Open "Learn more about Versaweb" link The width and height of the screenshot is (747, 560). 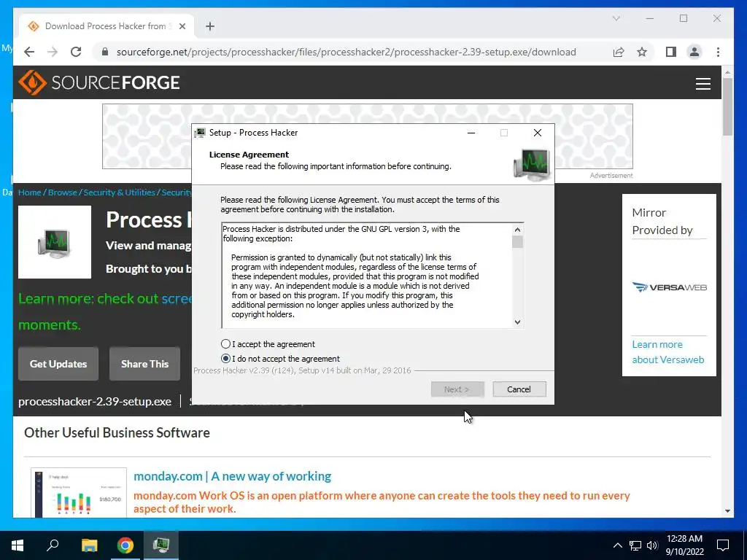click(668, 352)
